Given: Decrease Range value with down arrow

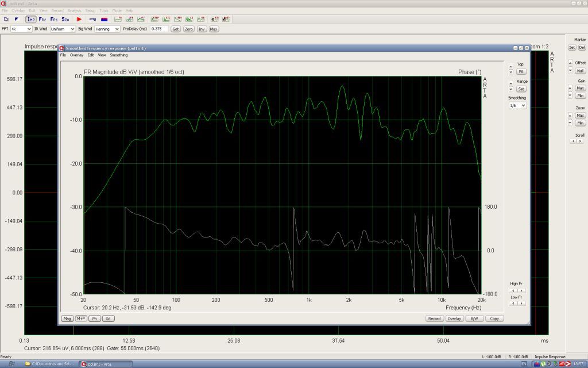Looking at the screenshot, I should (x=510, y=89).
